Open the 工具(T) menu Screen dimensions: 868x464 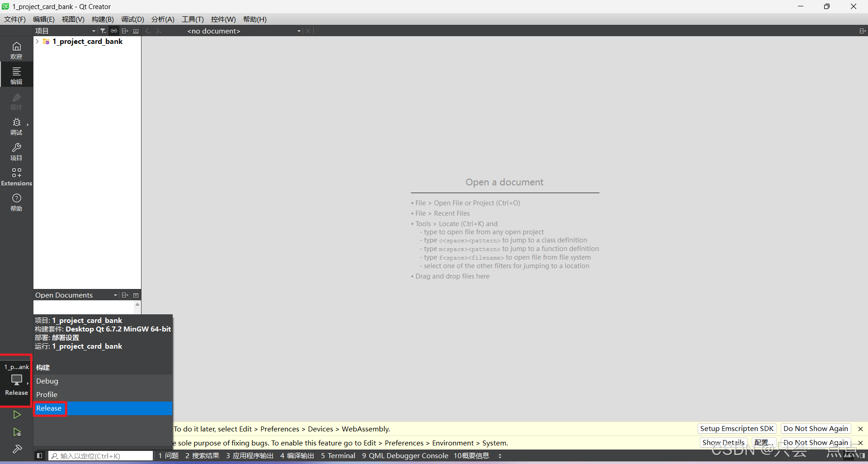click(193, 19)
